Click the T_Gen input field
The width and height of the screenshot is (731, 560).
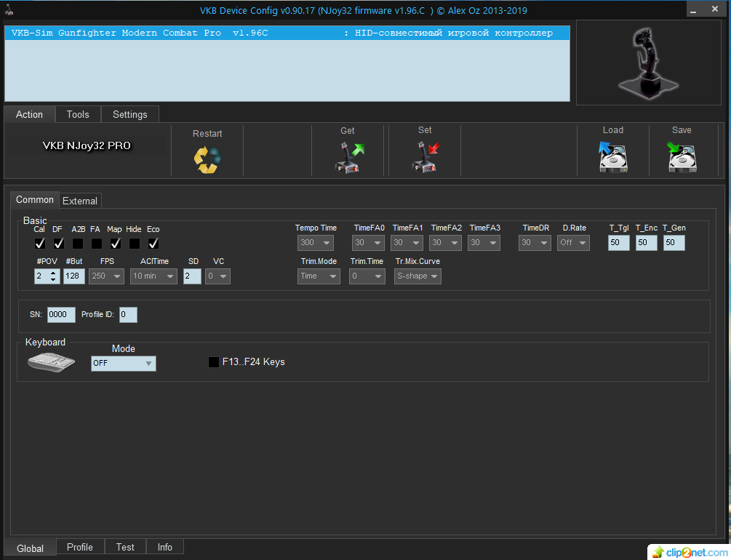[x=674, y=242]
